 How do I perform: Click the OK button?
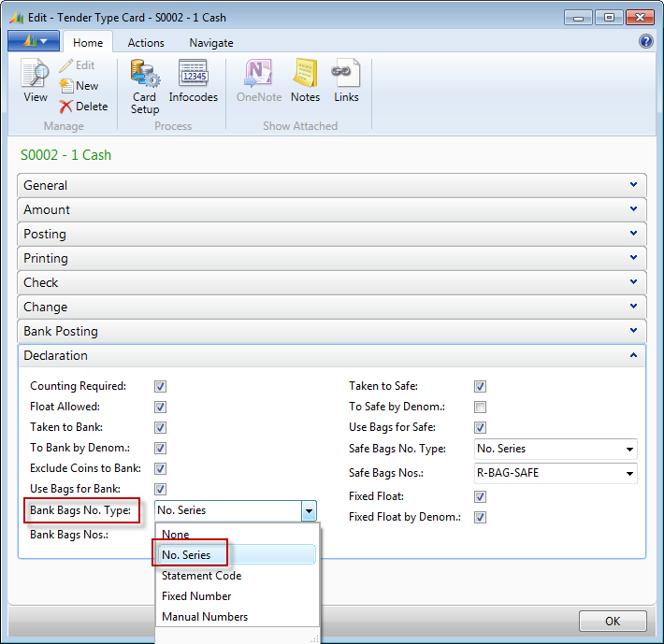point(613,622)
